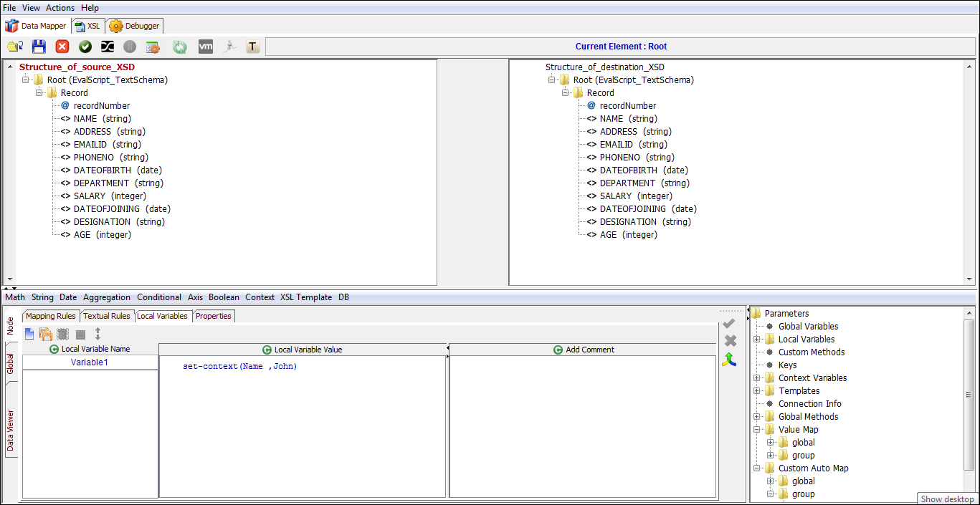Viewport: 980px width, 505px height.
Task: Click the grey 'vm' toolbar icon
Action: point(206,47)
